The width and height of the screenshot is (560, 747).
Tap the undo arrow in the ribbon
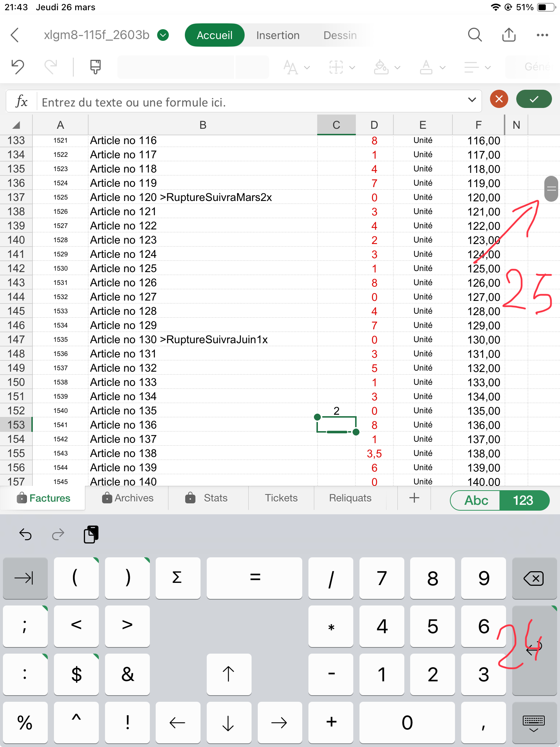click(x=17, y=67)
